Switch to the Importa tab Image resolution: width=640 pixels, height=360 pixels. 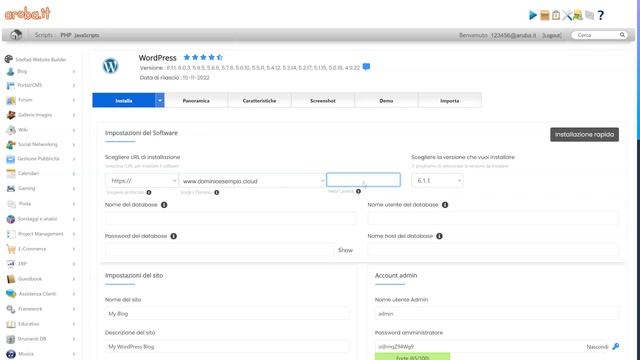tap(449, 100)
